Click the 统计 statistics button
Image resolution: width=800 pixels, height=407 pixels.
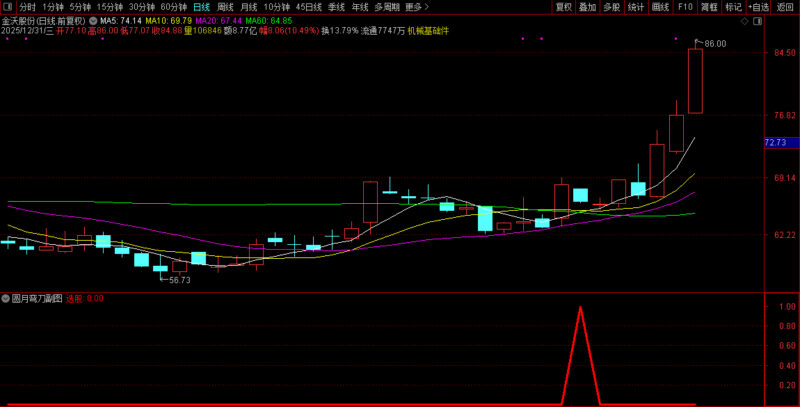coord(636,6)
